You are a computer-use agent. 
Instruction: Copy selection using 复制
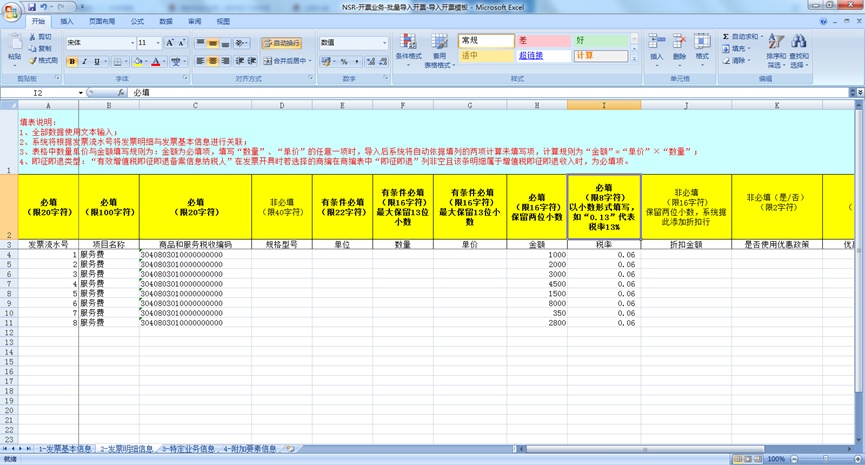click(40, 49)
